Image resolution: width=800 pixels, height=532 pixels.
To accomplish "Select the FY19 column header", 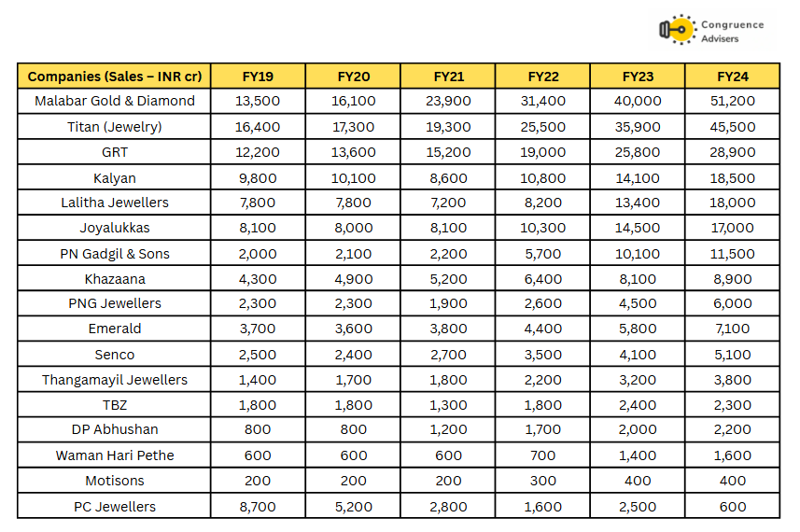I will [x=258, y=77].
